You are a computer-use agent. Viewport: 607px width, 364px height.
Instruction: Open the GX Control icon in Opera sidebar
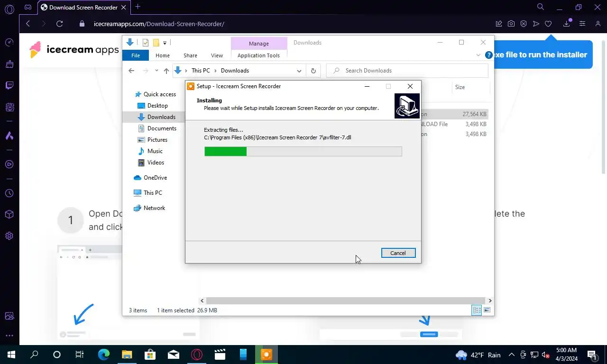[9, 108]
